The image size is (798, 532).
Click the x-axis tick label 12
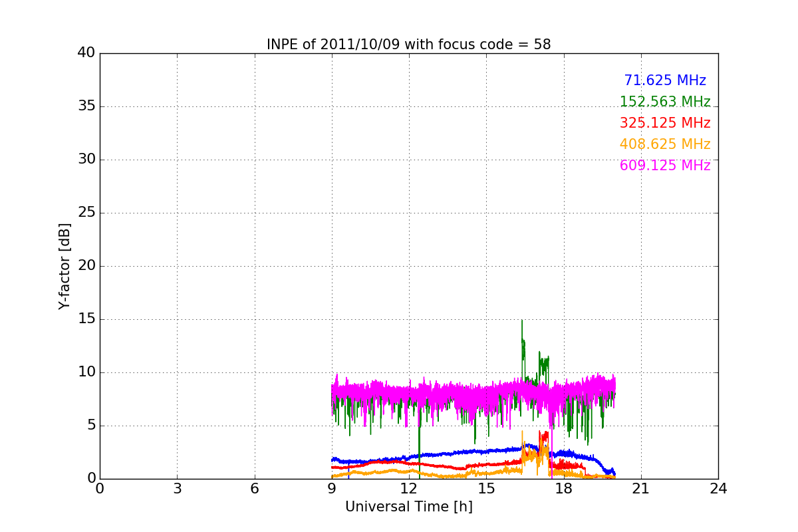click(x=409, y=489)
